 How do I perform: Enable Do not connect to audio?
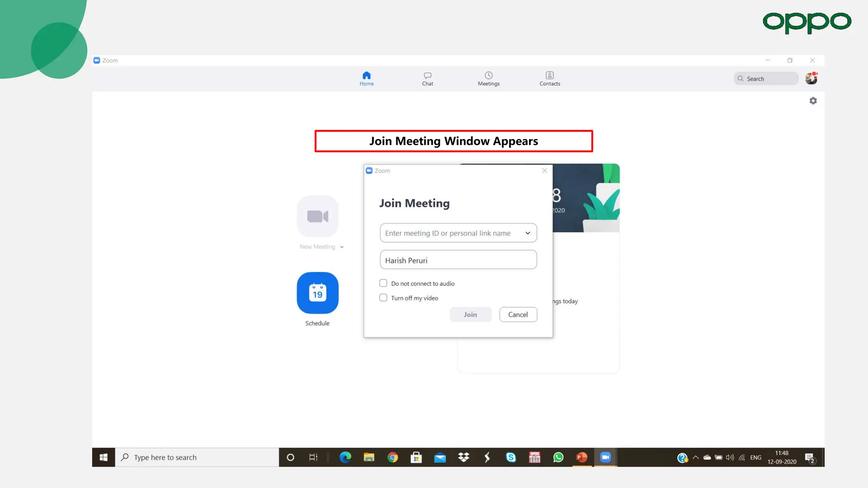pos(383,283)
